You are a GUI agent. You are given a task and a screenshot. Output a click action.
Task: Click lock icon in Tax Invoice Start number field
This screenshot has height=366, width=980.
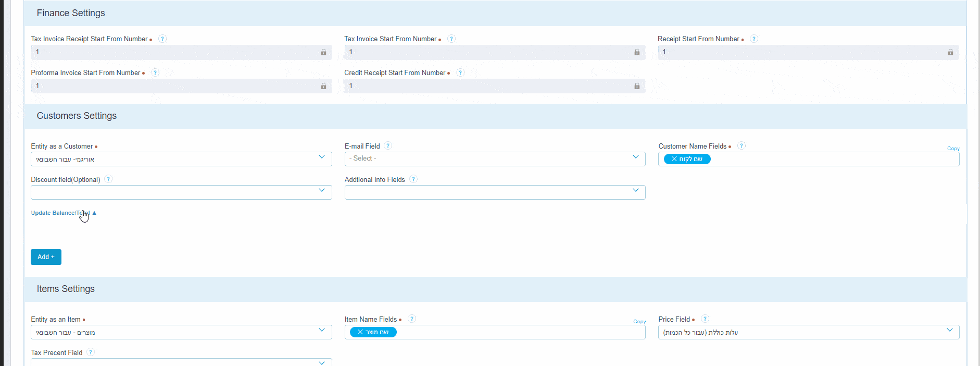(x=637, y=52)
